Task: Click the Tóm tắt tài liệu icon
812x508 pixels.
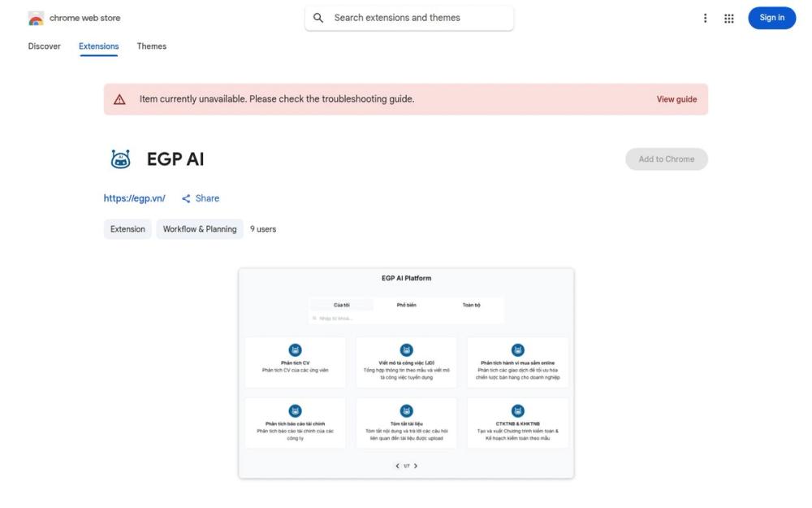Action: [x=407, y=411]
